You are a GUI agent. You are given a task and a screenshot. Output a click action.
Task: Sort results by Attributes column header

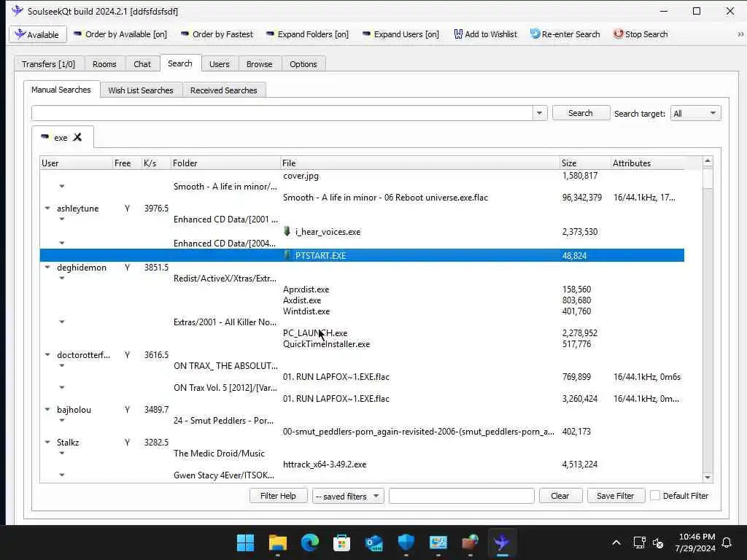click(648, 163)
